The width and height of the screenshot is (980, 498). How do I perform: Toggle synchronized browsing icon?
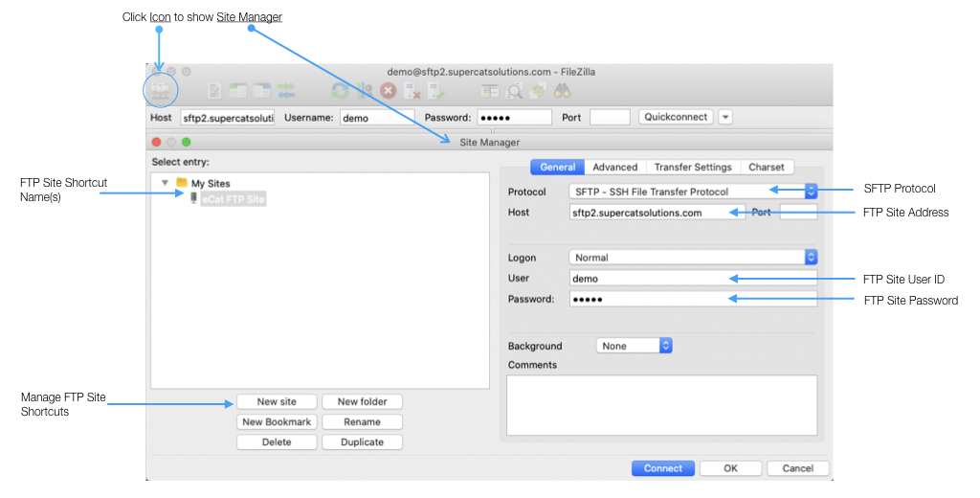point(538,91)
